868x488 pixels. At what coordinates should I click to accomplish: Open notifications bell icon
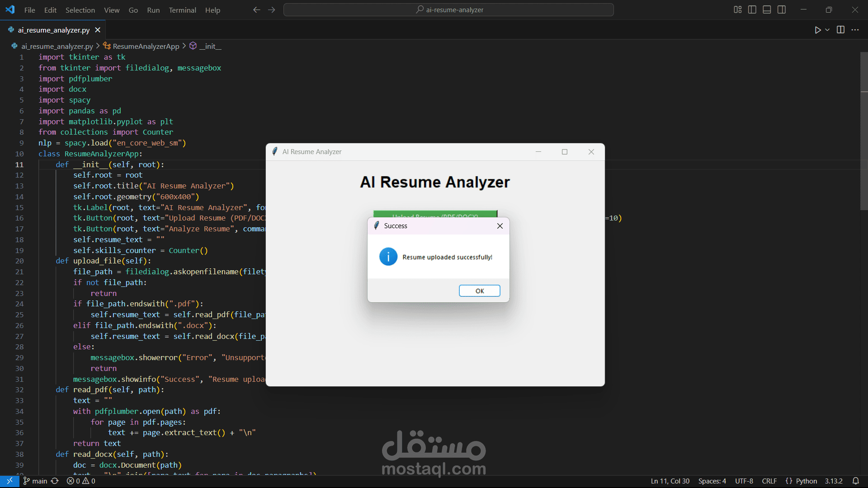point(856,481)
